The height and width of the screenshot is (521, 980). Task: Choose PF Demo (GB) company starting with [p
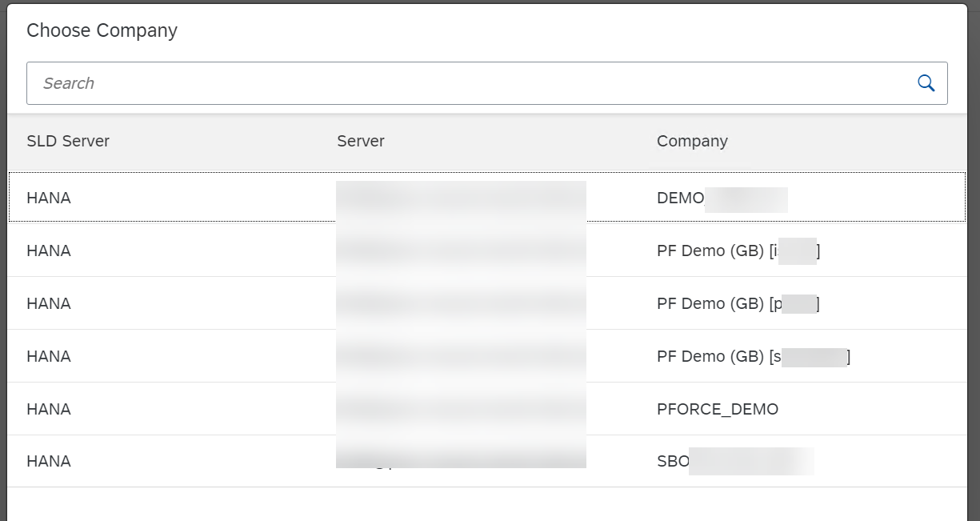pyautogui.click(x=712, y=303)
